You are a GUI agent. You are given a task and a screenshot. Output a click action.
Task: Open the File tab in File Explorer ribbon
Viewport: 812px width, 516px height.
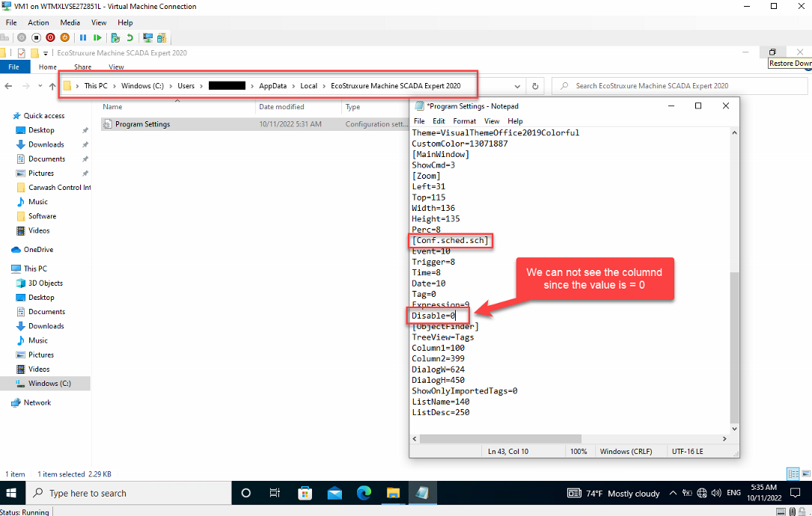click(x=14, y=67)
